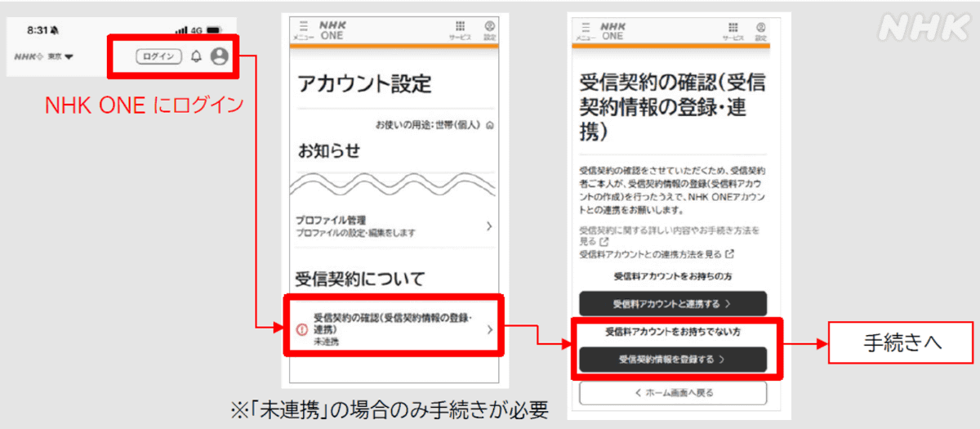Open the 受信料アカウントとの連携方法を見る link

click(x=657, y=254)
